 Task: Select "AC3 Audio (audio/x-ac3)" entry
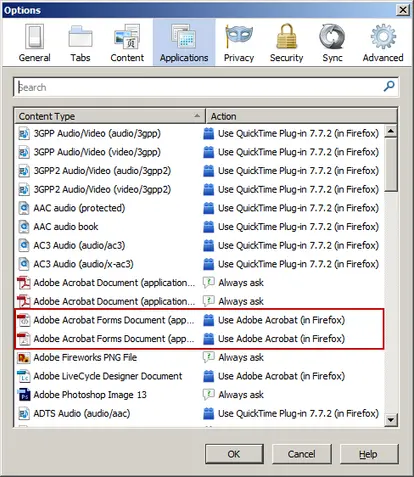coord(83,264)
